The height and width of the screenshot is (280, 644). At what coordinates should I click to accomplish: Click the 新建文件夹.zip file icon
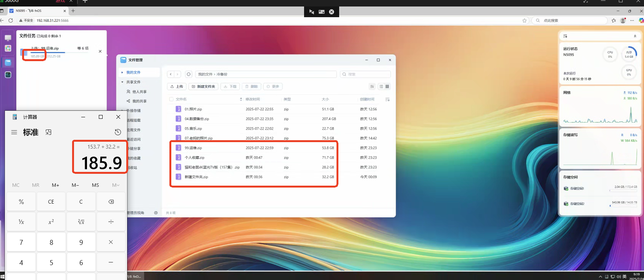[x=178, y=177]
